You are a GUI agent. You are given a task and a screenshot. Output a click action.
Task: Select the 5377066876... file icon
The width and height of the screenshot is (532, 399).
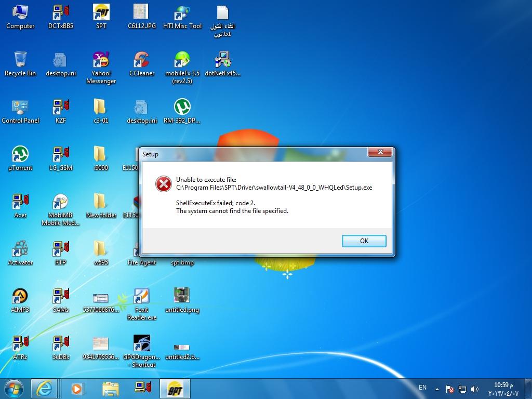101,302
